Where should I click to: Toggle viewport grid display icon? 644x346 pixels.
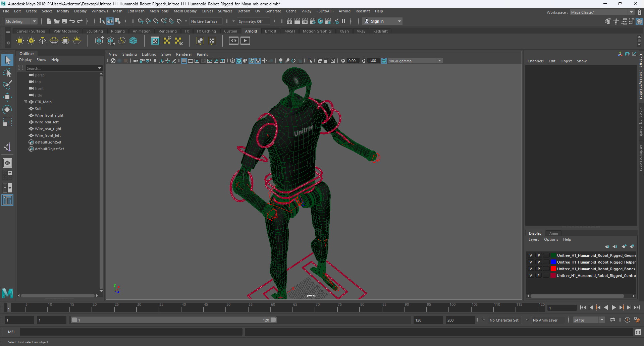pyautogui.click(x=184, y=61)
